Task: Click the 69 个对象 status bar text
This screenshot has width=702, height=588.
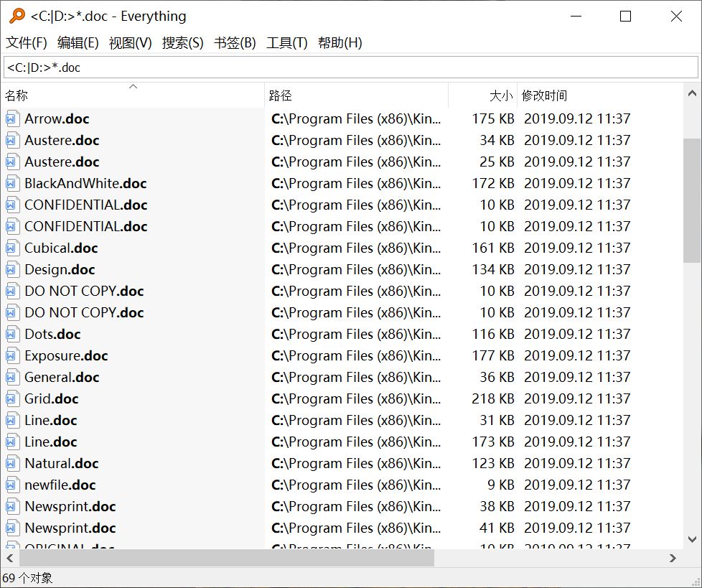Action: [x=27, y=578]
